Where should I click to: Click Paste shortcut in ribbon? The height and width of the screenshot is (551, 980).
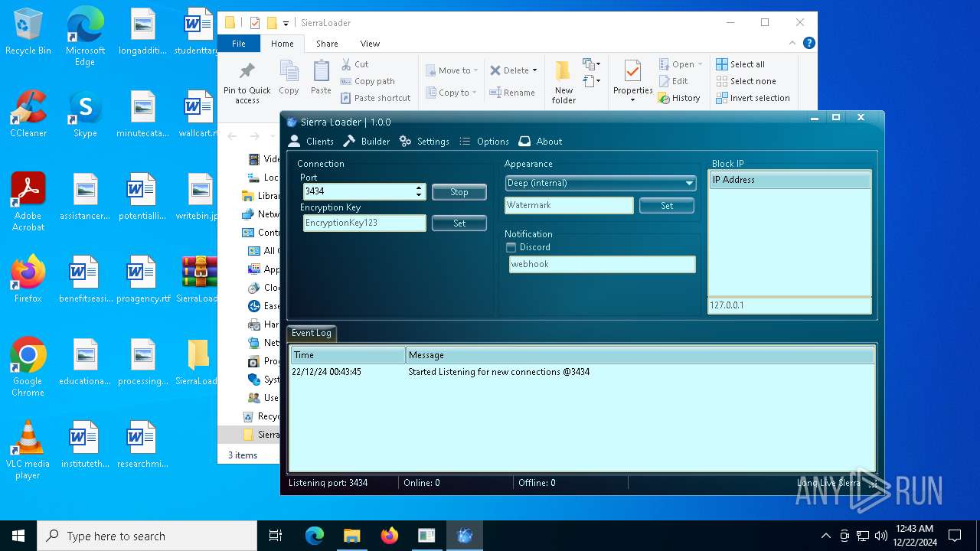pyautogui.click(x=376, y=98)
